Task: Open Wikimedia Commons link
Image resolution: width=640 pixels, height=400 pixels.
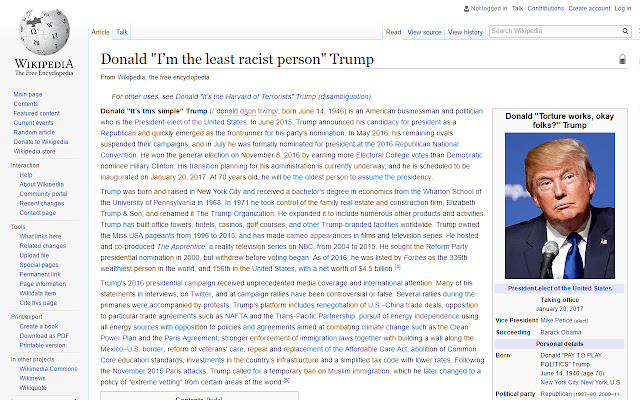Action: tap(48, 369)
